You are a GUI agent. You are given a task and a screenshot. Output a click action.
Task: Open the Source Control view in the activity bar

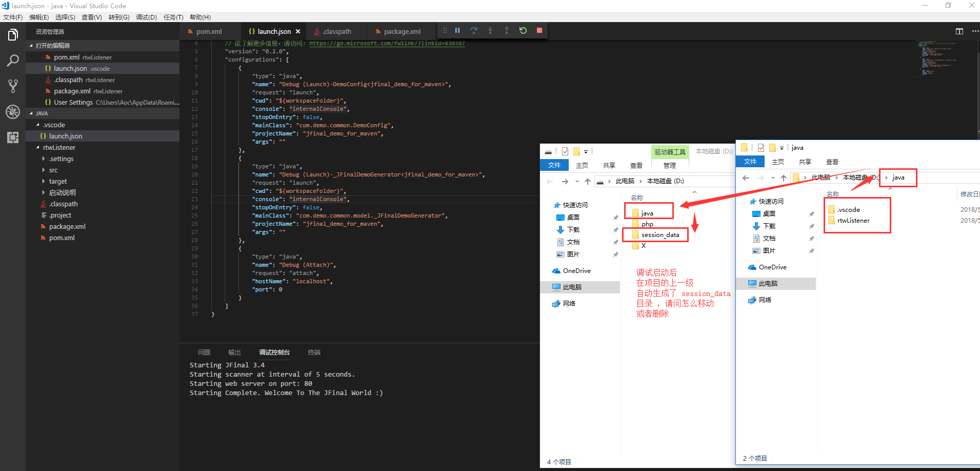coord(13,86)
